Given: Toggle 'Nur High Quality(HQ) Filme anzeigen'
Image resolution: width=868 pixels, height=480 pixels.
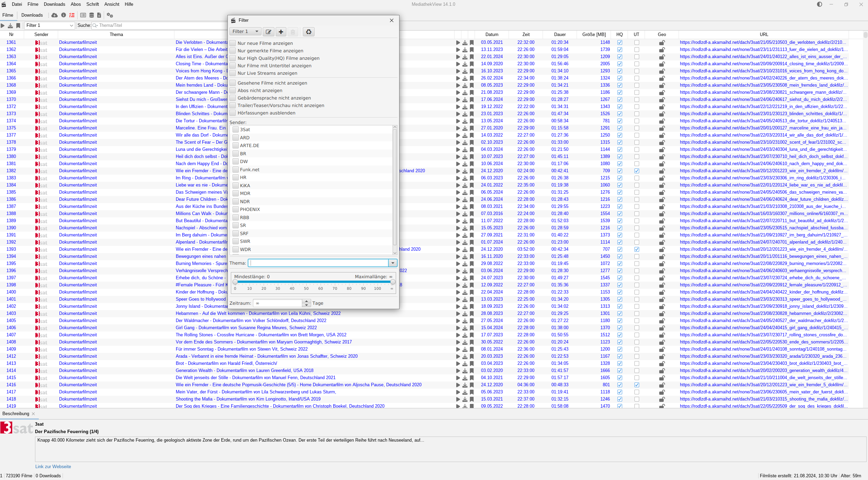Looking at the screenshot, I should pos(233,58).
